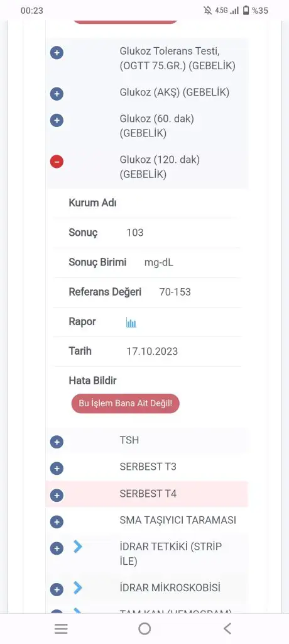The image size is (289, 644).
Task: Click blue chevron beside İDRAR MİKROSKOBİSİ
Action: (78, 588)
